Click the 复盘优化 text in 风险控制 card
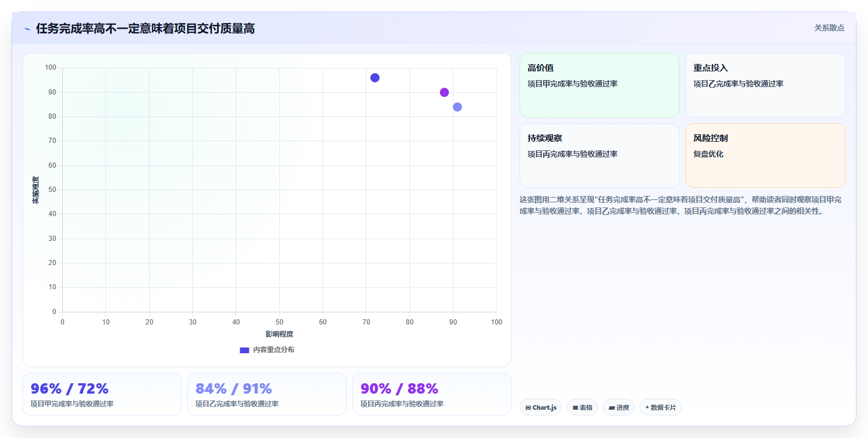Viewport: 868px width, 438px height. (708, 154)
